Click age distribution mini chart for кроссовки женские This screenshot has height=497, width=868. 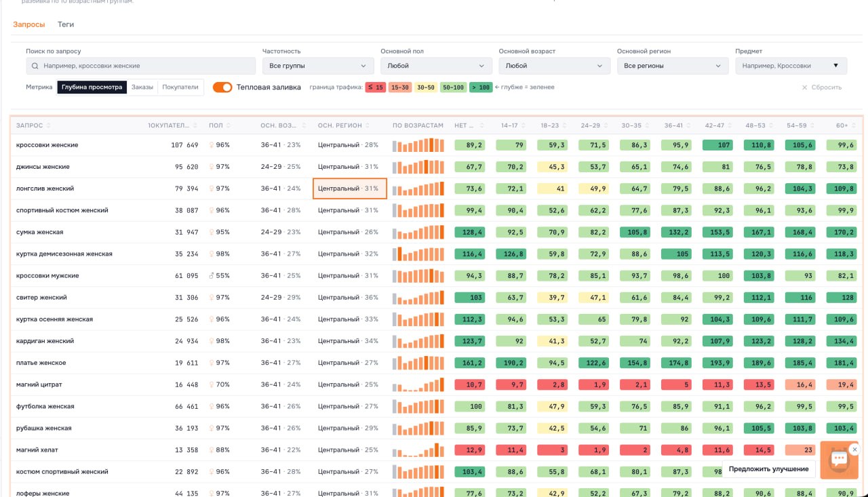click(x=418, y=145)
